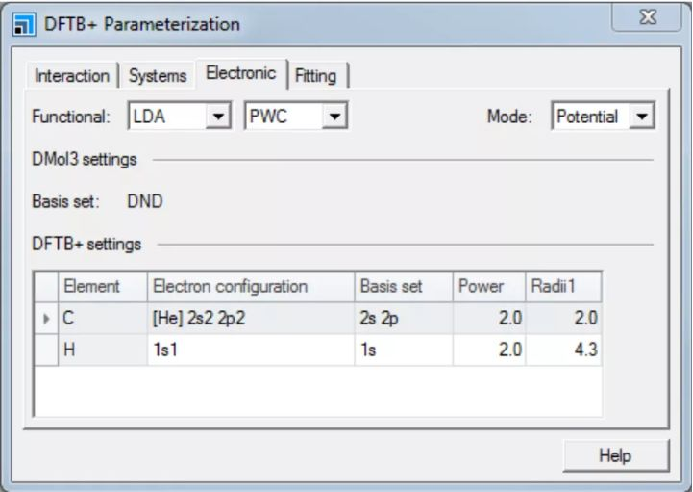Viewport: 693px width, 492px height.
Task: Click the electron configuration cell 1s1
Action: pos(251,350)
